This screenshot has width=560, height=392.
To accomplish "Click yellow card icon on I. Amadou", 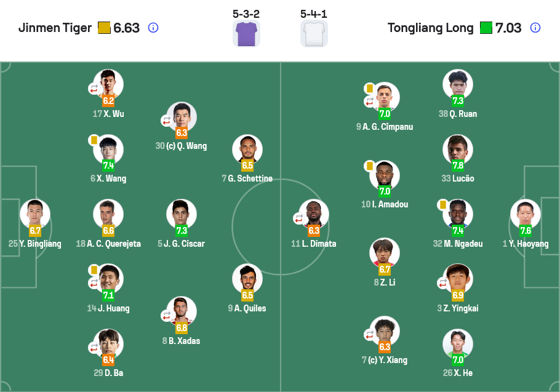I will (x=370, y=166).
